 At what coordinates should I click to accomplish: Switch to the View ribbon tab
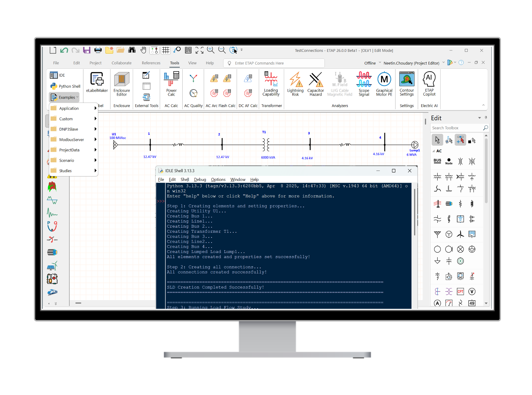[192, 63]
